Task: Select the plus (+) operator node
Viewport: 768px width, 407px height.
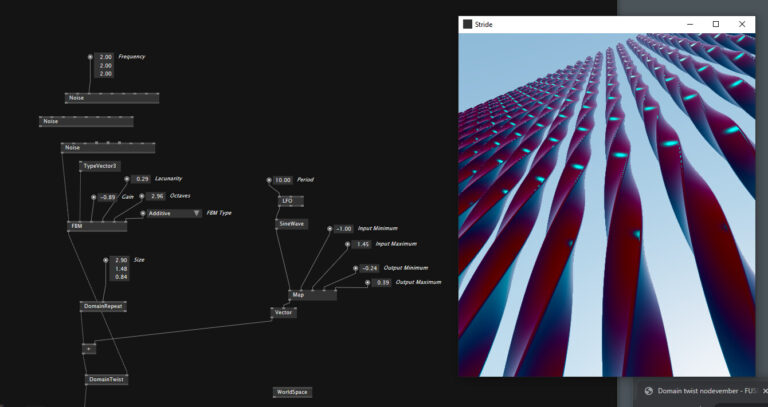Action: [89, 349]
